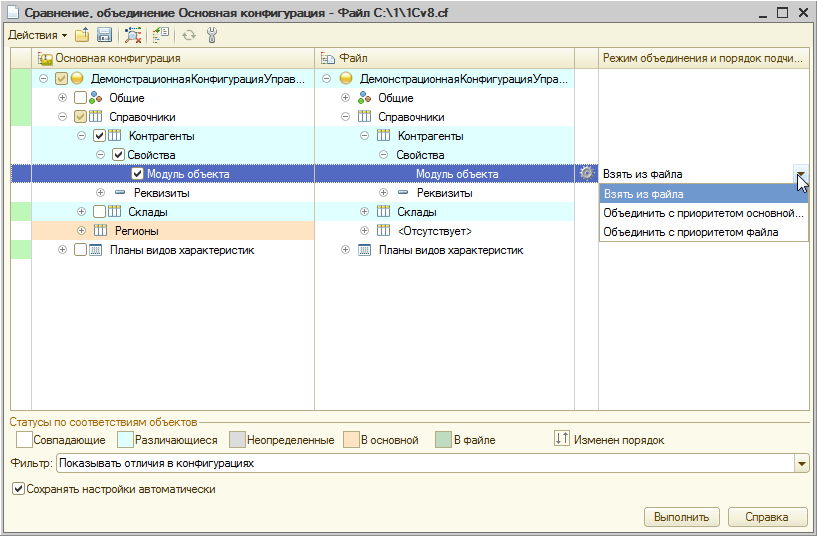Click the <Отсутствует> catalog icon in Файл tree

pos(383,231)
